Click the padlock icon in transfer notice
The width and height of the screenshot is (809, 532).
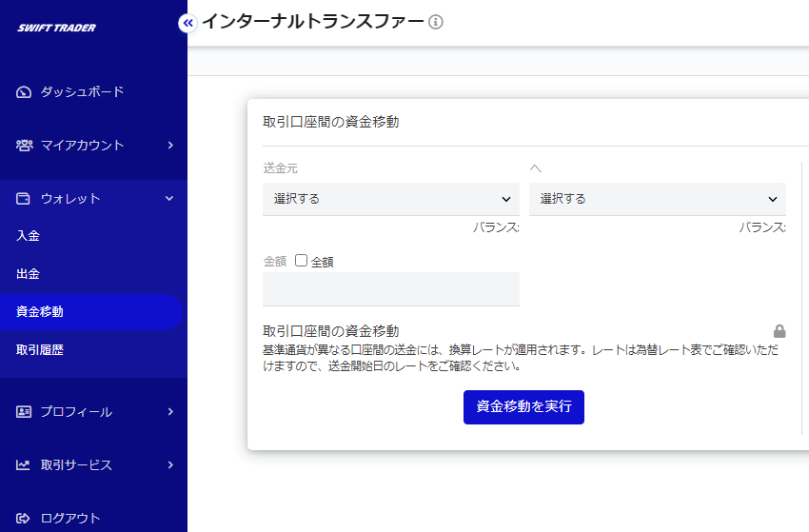coord(779,331)
